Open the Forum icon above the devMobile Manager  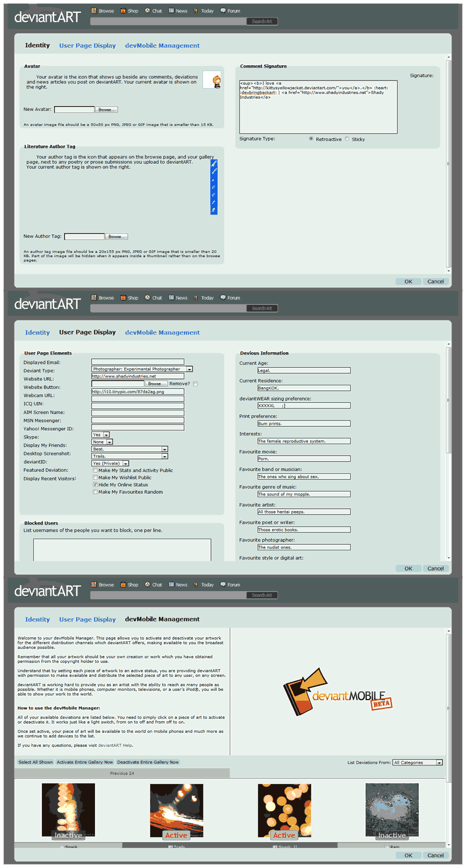pos(223,584)
